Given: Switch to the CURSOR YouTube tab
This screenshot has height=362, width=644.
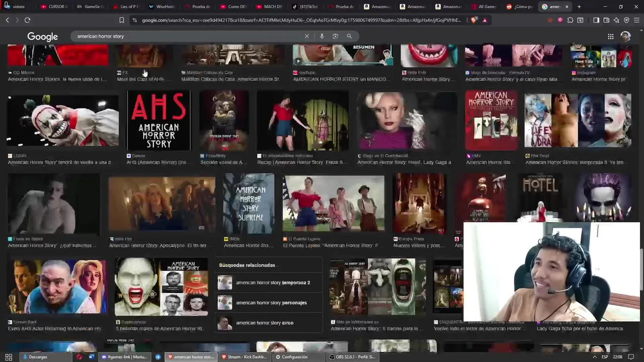Looking at the screenshot, I should coord(54,7).
